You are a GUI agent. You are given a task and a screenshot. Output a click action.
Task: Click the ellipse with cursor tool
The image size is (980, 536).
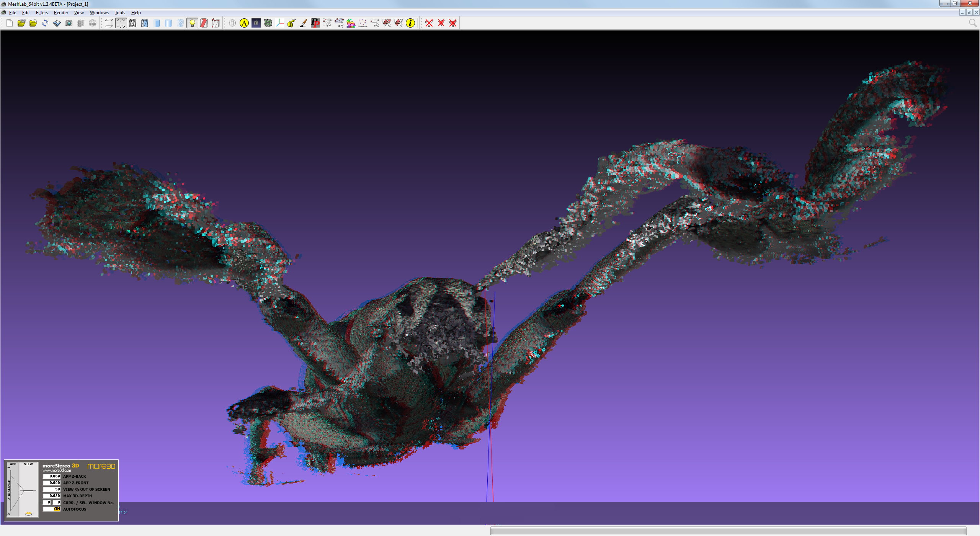(x=339, y=23)
